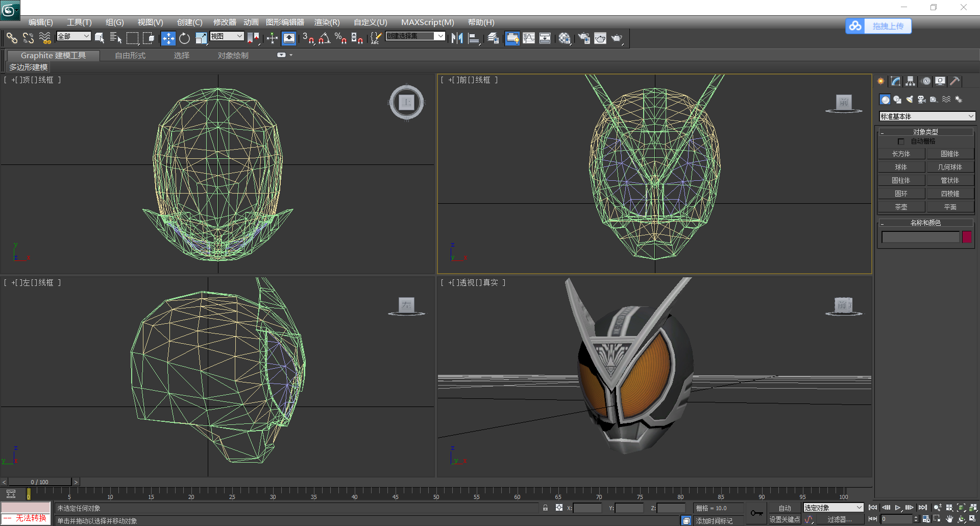This screenshot has height=526, width=980.
Task: Click the 0 / 100 time slider
Action: pos(40,482)
